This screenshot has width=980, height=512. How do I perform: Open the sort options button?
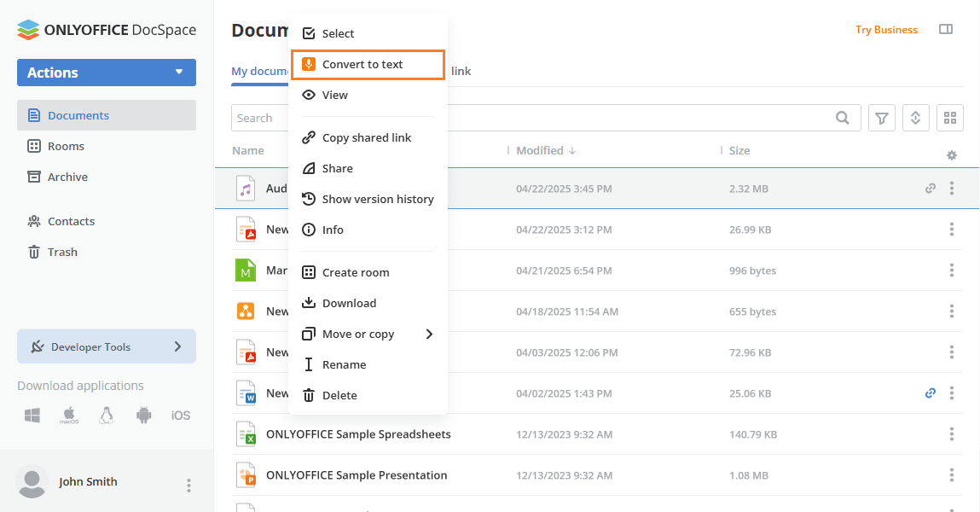[x=916, y=118]
